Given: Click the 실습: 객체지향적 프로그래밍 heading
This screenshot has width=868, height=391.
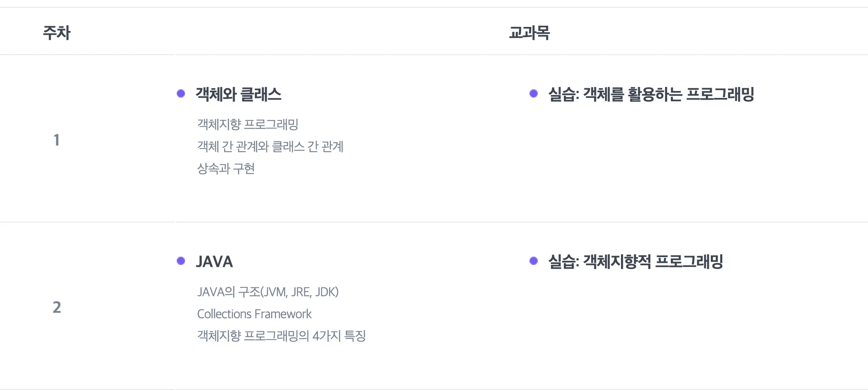Looking at the screenshot, I should click(x=635, y=262).
